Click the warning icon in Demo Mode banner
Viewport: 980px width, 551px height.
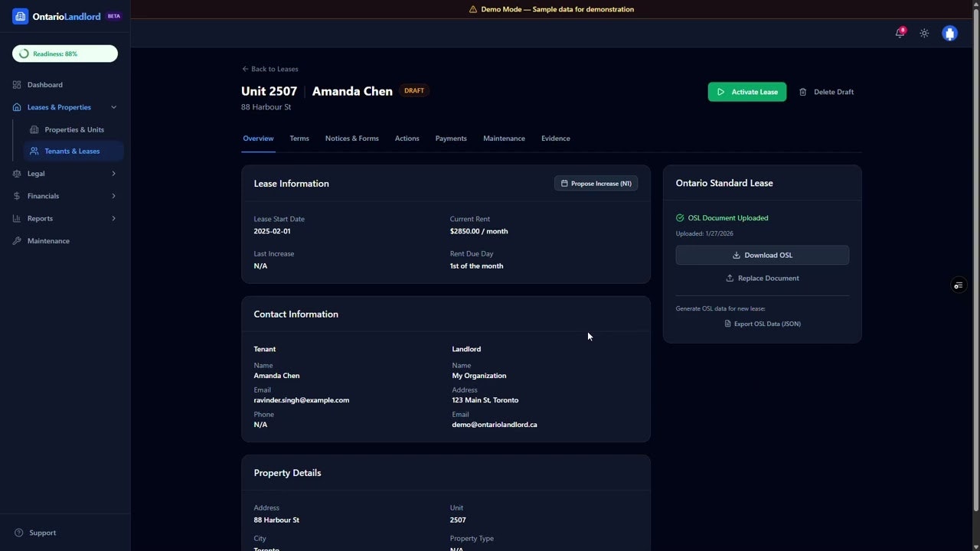pyautogui.click(x=473, y=9)
